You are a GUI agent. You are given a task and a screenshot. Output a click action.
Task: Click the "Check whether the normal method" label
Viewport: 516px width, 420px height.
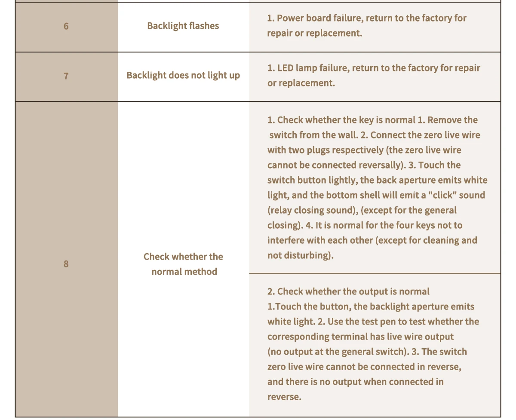tap(183, 264)
